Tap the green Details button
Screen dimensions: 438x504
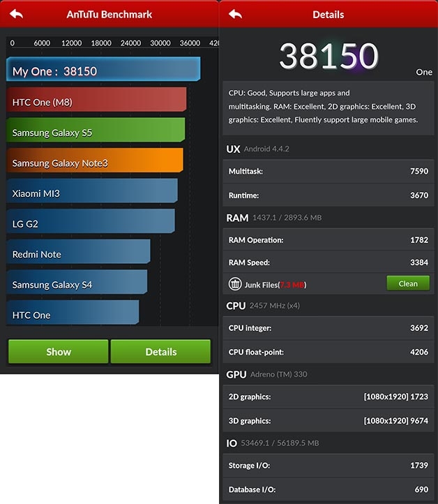(x=160, y=352)
